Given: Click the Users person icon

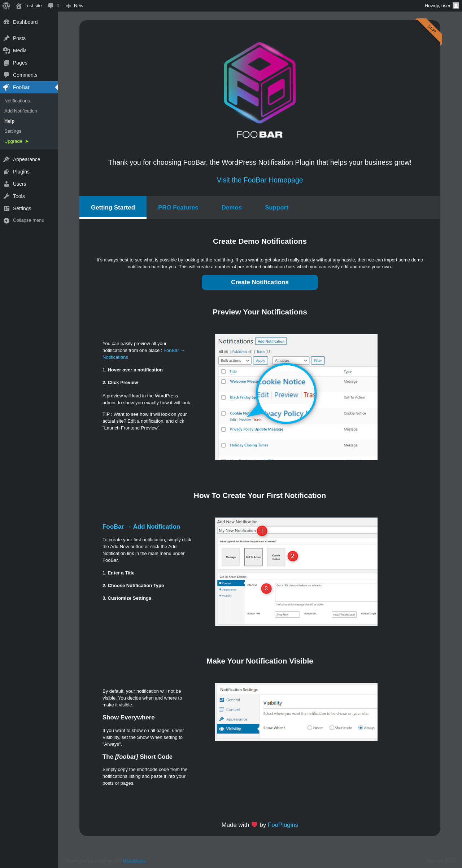Looking at the screenshot, I should tap(6, 184).
